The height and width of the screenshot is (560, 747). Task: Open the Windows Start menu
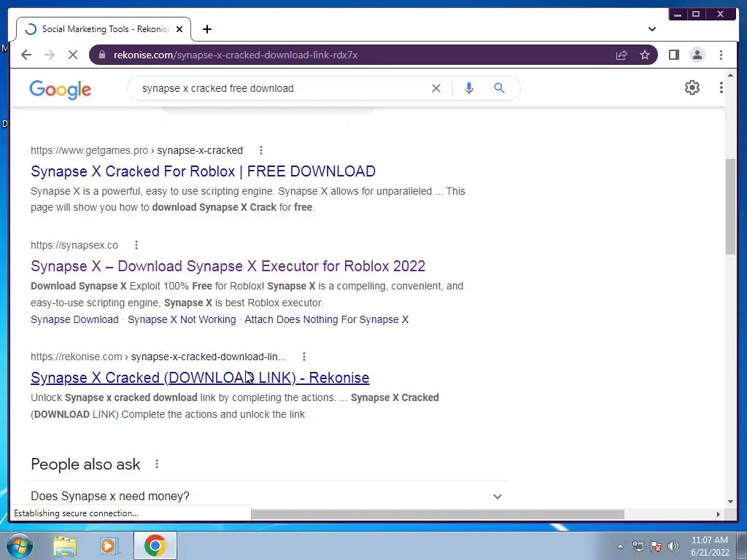click(x=20, y=545)
